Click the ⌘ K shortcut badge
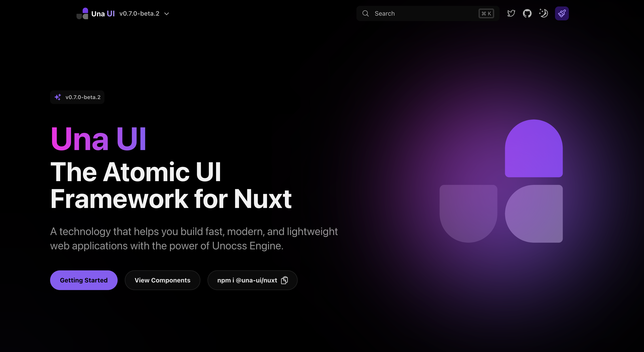 coord(486,13)
